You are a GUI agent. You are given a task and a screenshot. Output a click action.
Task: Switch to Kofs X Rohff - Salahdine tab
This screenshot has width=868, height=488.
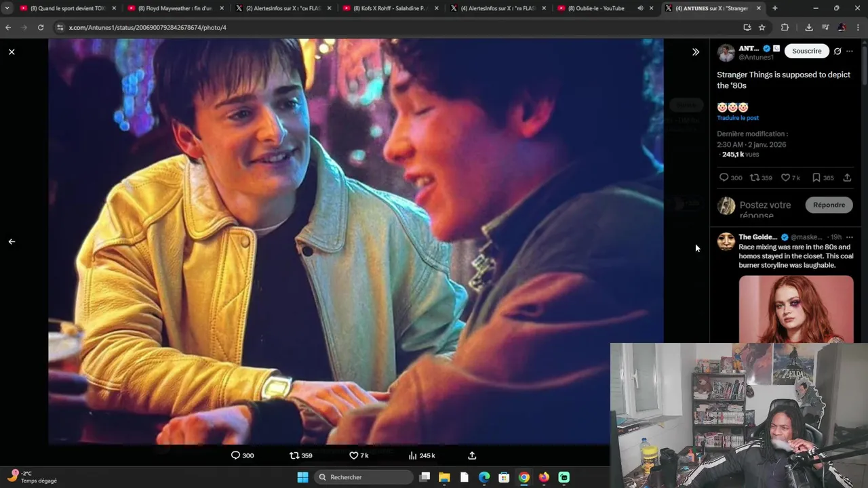pos(389,8)
